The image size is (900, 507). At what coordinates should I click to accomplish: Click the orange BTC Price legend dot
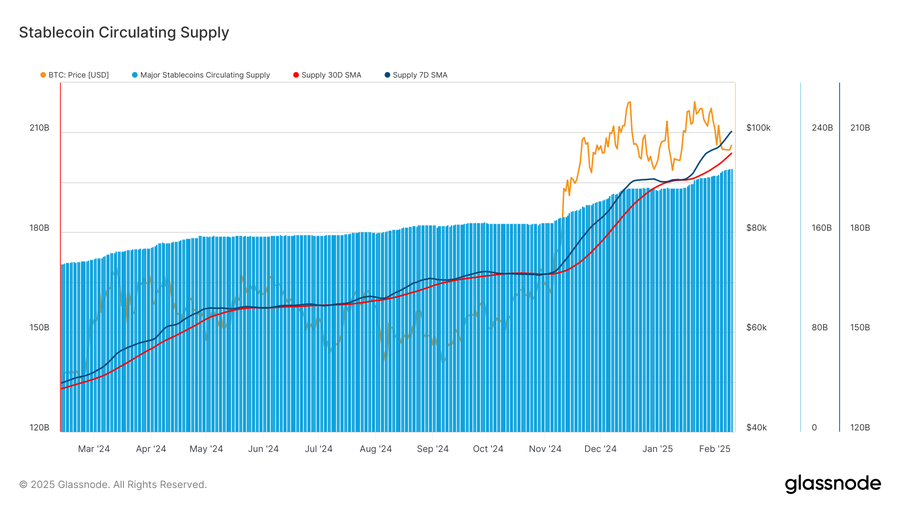43,75
